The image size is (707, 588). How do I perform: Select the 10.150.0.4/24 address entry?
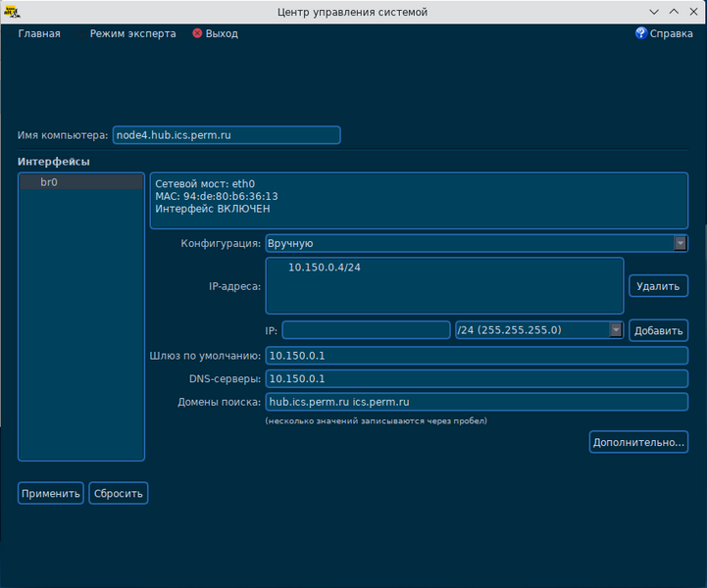(325, 268)
